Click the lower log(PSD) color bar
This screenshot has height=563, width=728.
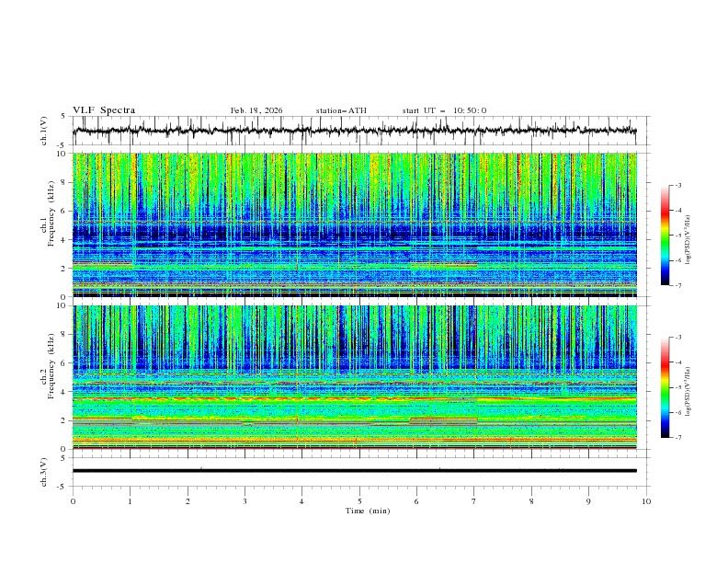[x=665, y=387]
